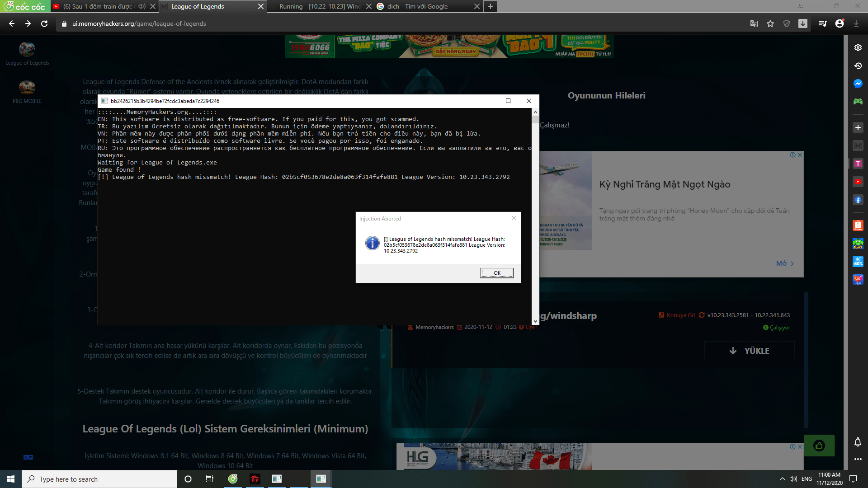The width and height of the screenshot is (868, 488).
Task: Open the Cốc Cốc browser menu
Action: [25, 6]
